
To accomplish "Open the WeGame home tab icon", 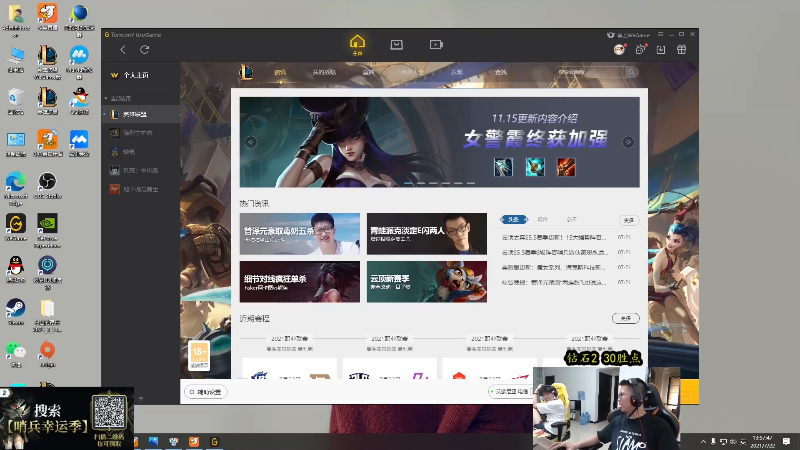I will [357, 44].
